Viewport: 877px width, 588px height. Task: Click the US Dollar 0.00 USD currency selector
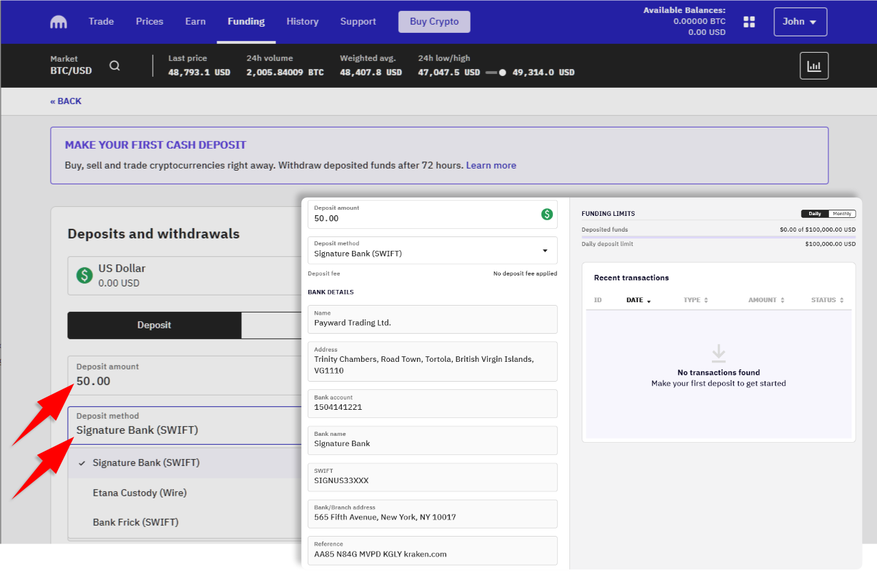coord(185,275)
